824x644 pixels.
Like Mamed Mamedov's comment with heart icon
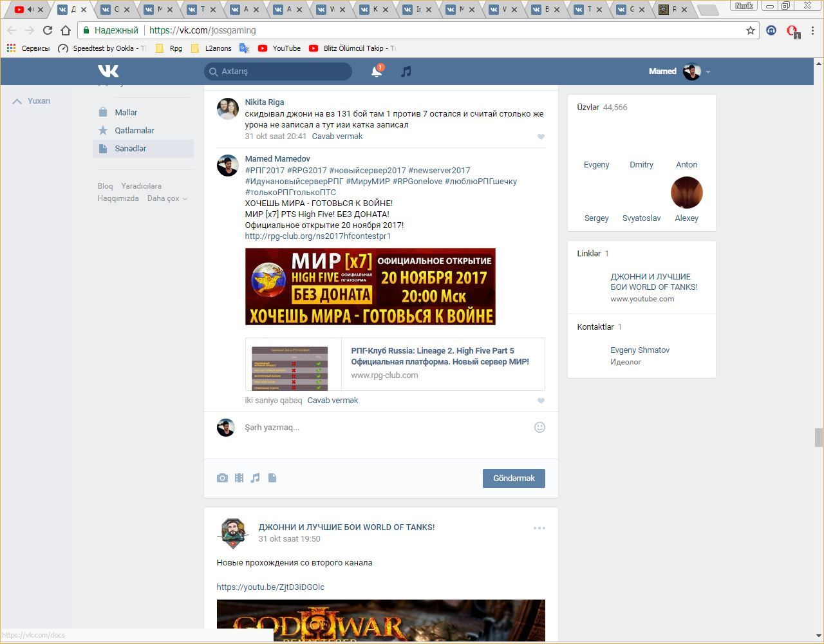(x=541, y=401)
